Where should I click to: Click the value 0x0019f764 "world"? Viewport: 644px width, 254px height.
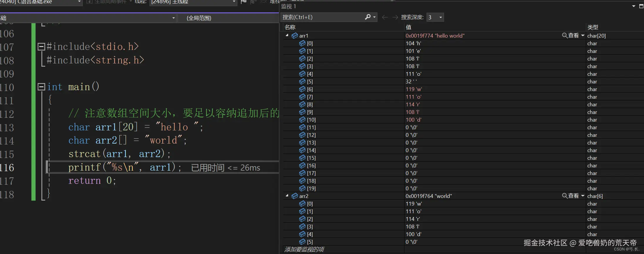(429, 196)
